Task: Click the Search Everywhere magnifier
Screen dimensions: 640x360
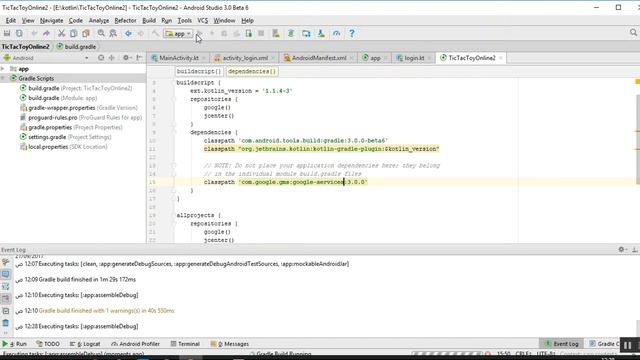Action: [633, 33]
